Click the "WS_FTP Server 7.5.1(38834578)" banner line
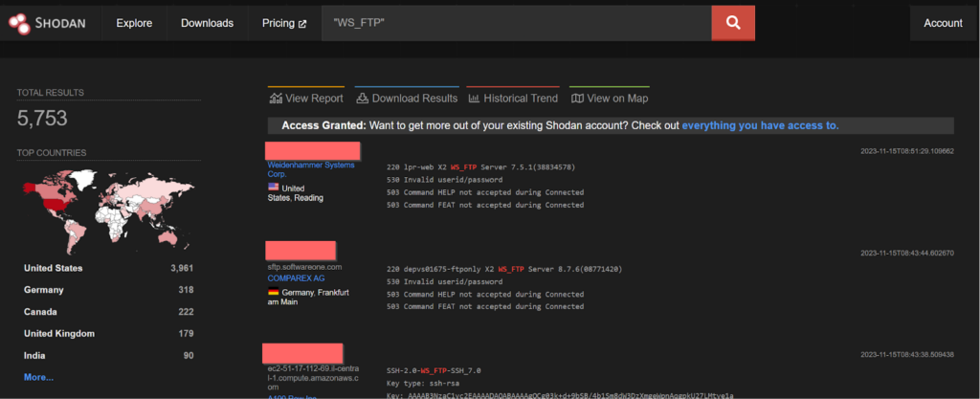This screenshot has height=399, width=980. [480, 167]
